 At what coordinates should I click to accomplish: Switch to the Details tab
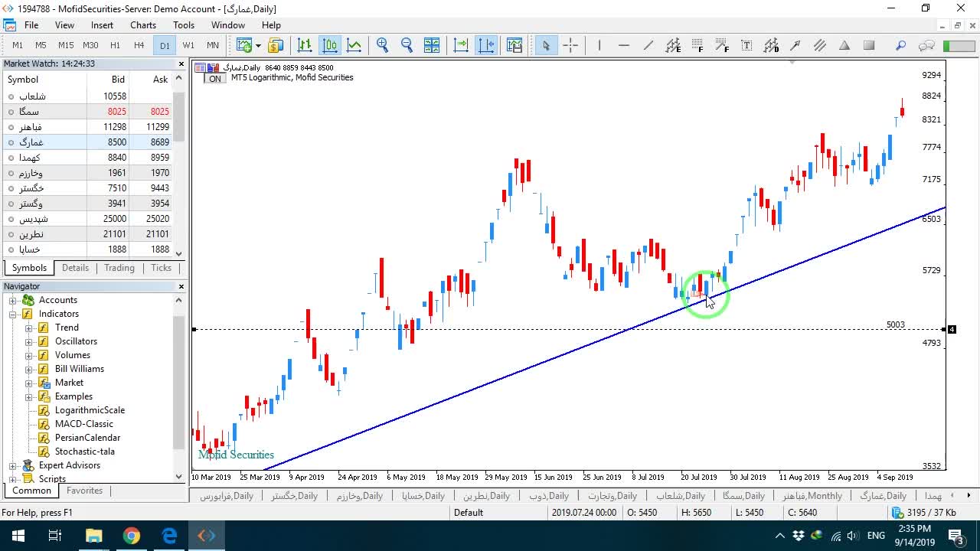pyautogui.click(x=75, y=268)
